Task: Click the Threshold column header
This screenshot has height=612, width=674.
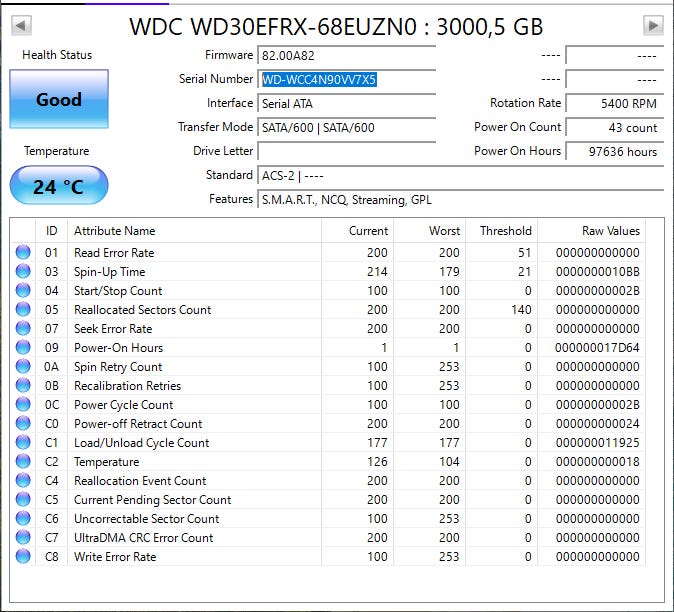Action: point(502,231)
